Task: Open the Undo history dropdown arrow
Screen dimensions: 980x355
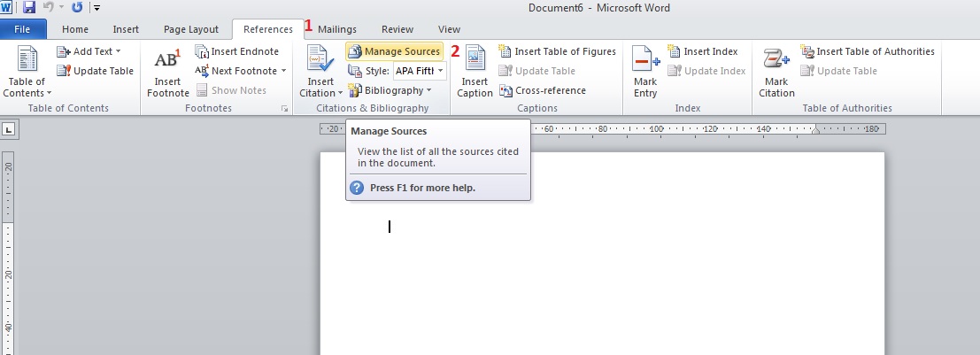Action: point(61,8)
